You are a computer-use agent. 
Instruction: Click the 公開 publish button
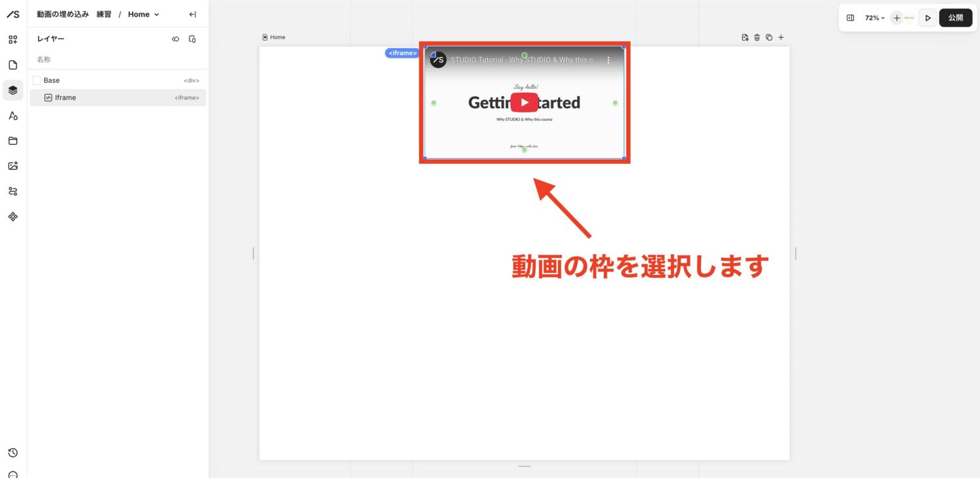pyautogui.click(x=955, y=18)
